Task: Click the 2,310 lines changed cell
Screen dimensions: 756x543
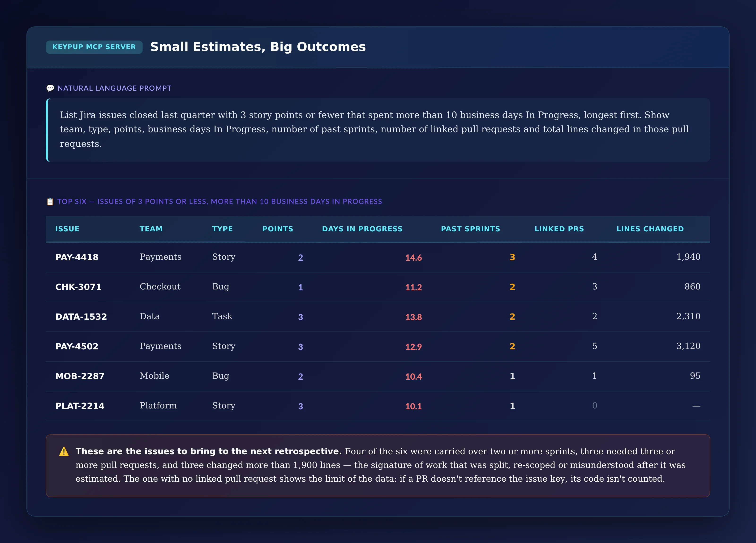Action: 688,316
